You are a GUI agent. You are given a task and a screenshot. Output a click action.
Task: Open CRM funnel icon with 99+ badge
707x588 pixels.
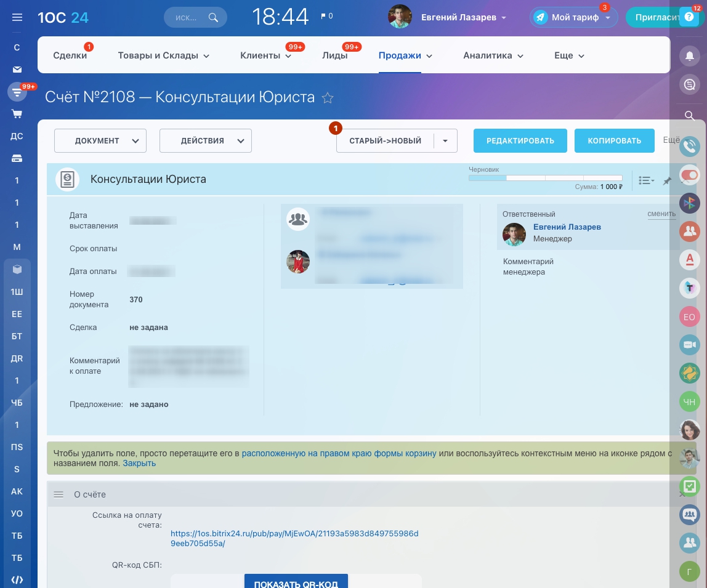(x=17, y=92)
